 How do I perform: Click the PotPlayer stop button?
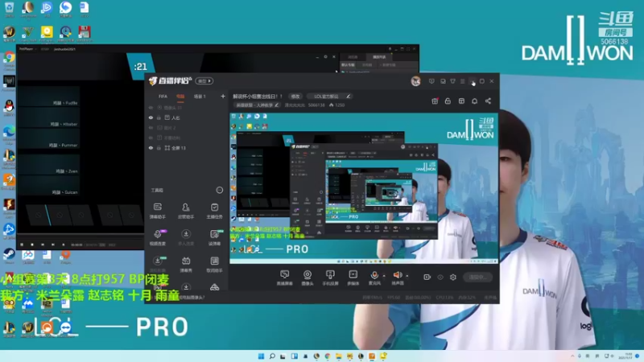point(32,245)
